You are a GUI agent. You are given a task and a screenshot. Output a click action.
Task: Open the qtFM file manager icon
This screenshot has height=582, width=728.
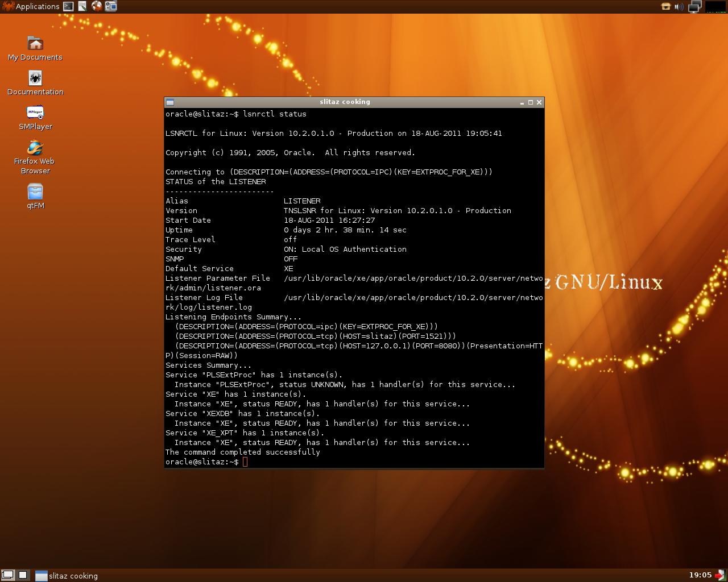pos(35,192)
